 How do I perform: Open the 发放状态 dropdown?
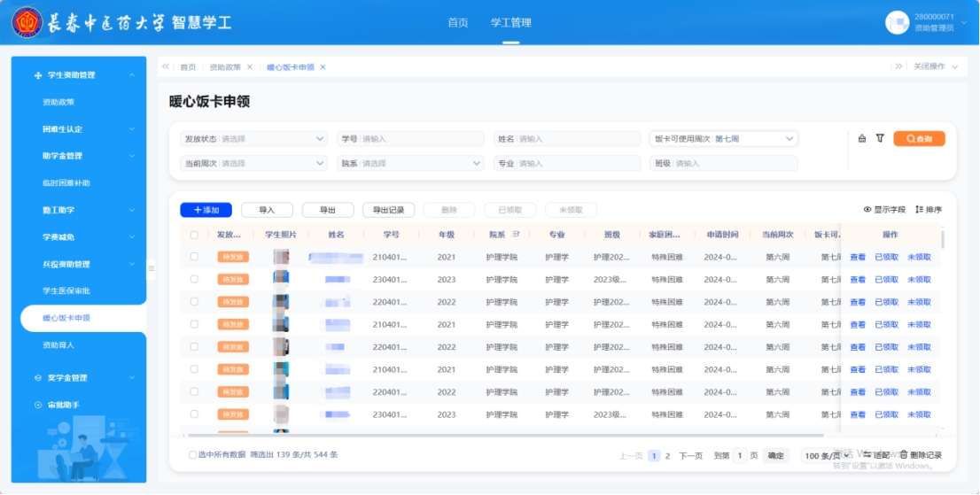coord(253,138)
